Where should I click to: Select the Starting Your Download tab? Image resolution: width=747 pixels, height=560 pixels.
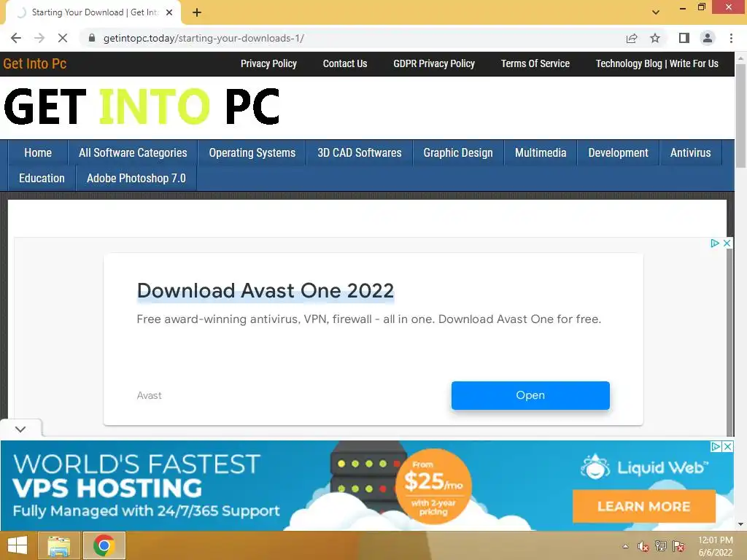[93, 12]
